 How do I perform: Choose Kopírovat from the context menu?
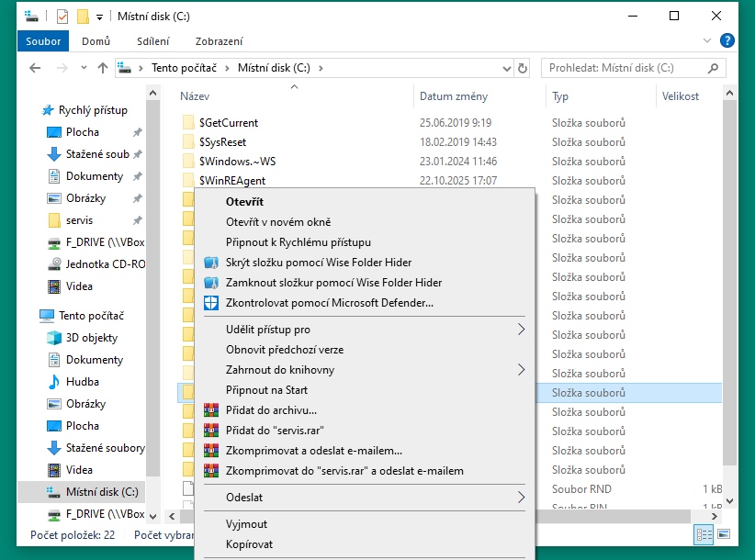tap(249, 544)
